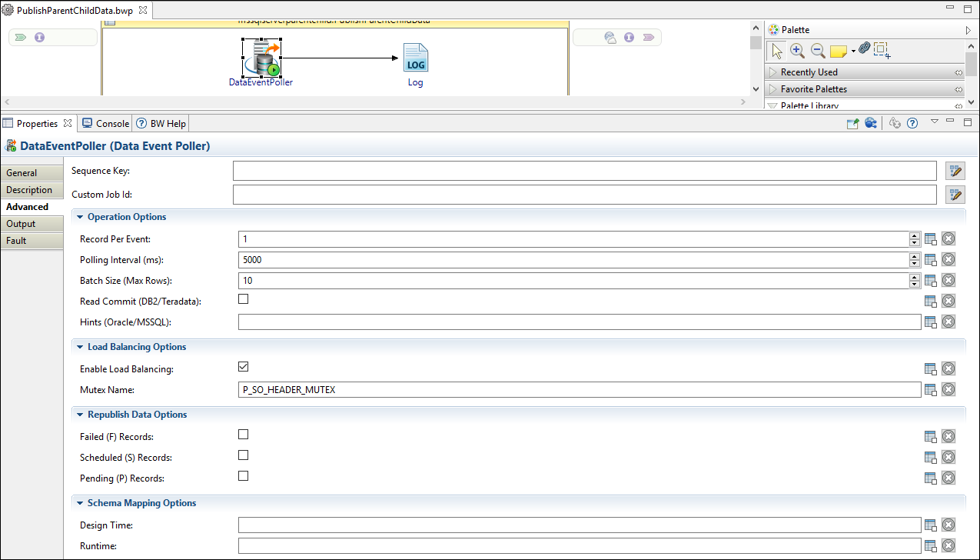Screen dimensions: 980x560
Task: Check Failed (F) Records option
Action: pyautogui.click(x=244, y=435)
